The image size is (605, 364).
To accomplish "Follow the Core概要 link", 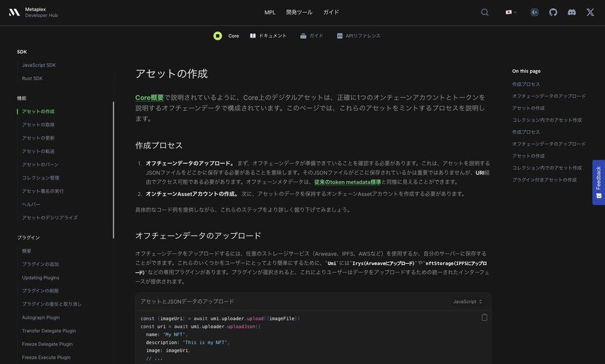I will 149,97.
